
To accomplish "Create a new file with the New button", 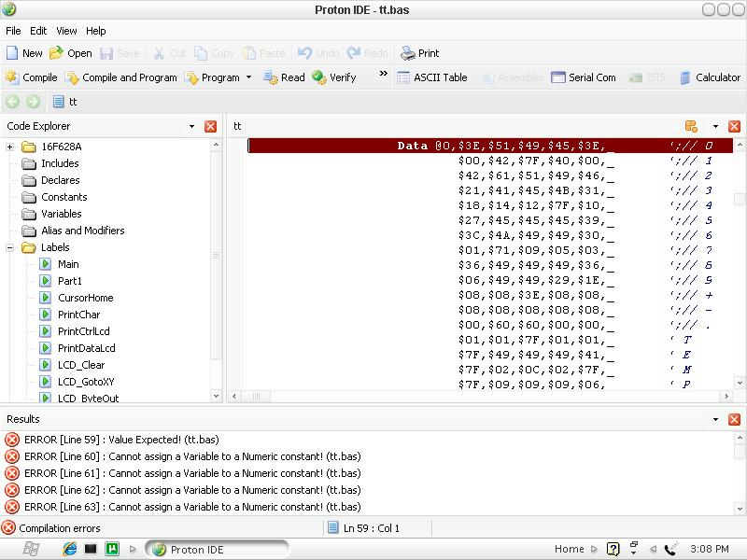I will [x=24, y=53].
